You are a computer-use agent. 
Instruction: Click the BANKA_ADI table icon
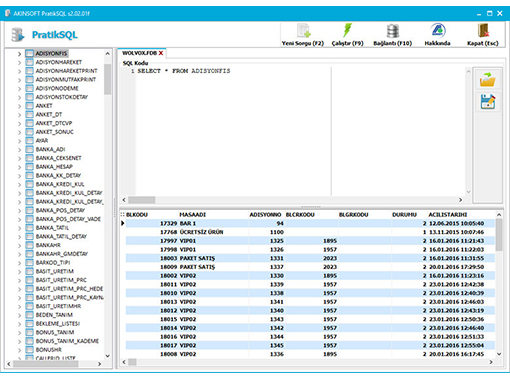point(30,149)
